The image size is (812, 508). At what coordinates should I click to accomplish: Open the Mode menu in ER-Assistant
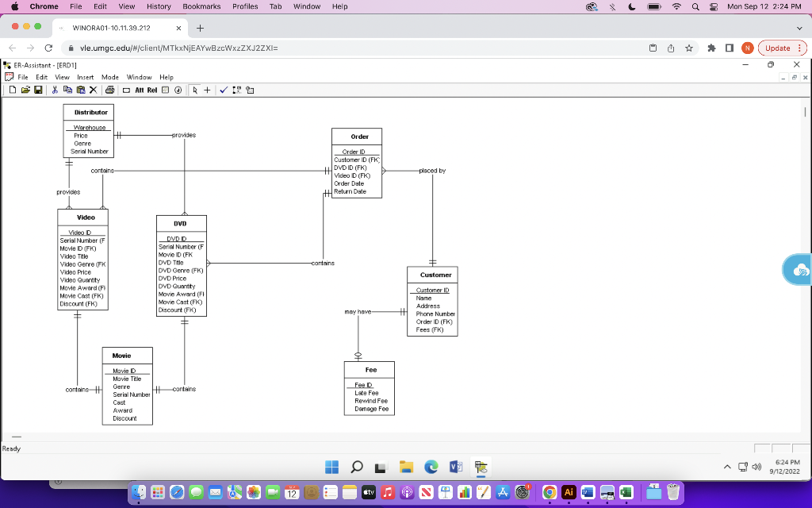tap(110, 77)
